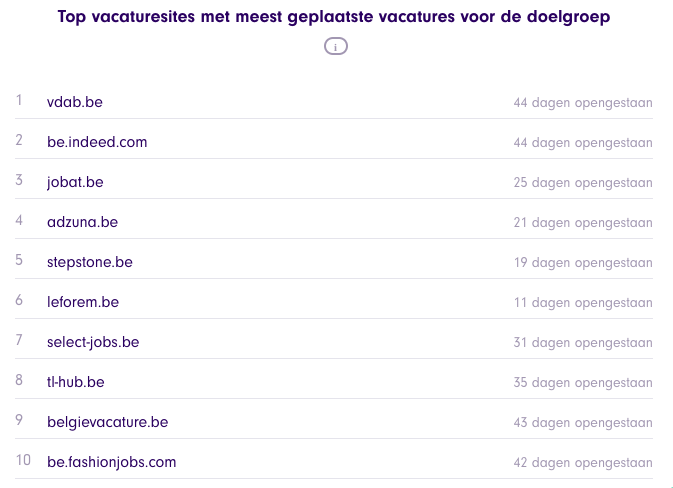Click the info icon below the title
The width and height of the screenshot is (673, 488).
coord(336,46)
